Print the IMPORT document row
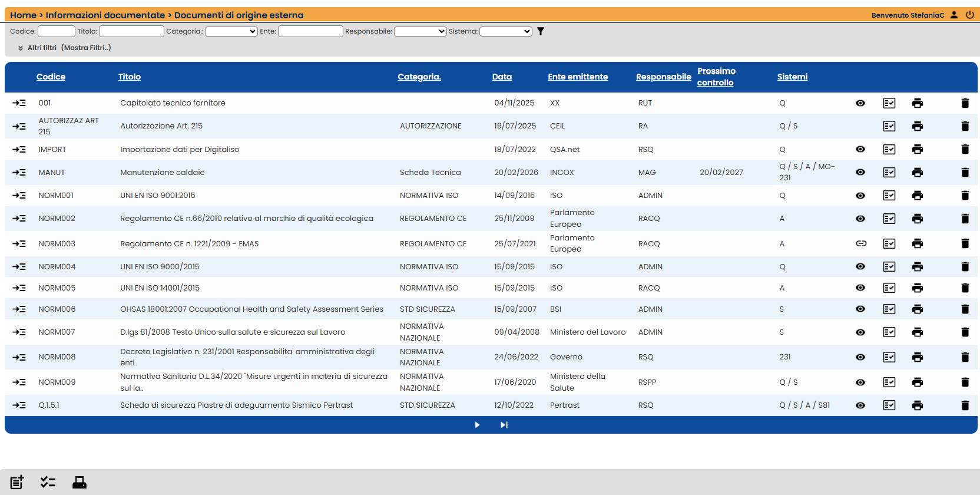The image size is (980, 495). point(918,150)
